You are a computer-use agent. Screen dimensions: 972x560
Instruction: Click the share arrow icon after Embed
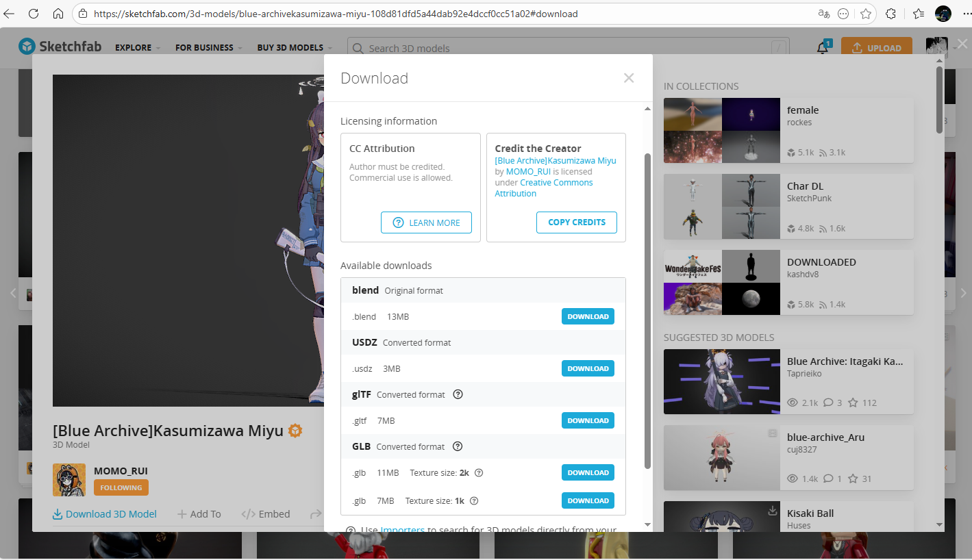click(x=316, y=513)
